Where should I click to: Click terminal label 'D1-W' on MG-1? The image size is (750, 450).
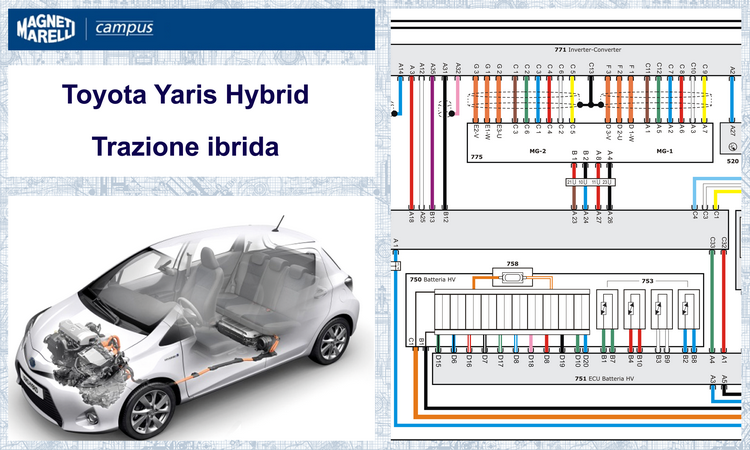tap(631, 132)
